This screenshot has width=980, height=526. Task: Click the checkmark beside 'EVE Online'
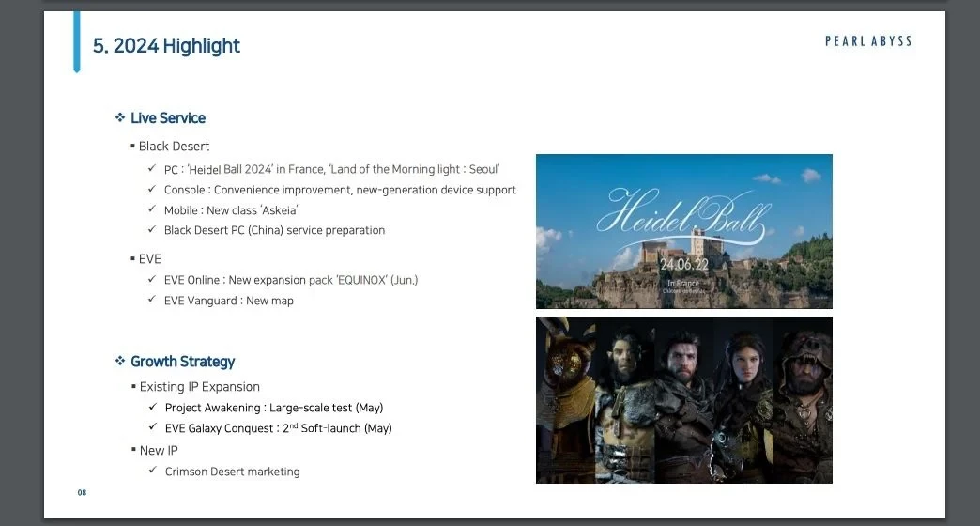pyautogui.click(x=152, y=279)
